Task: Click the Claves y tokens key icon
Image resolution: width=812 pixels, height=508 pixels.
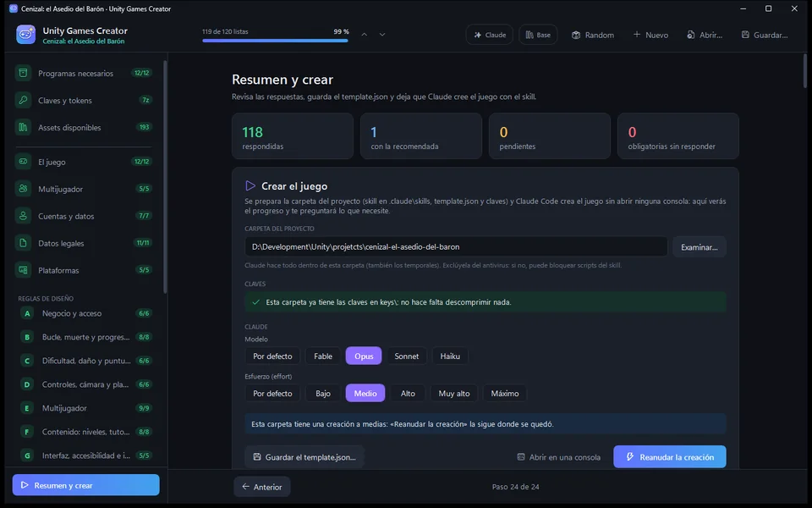Action: tap(23, 100)
